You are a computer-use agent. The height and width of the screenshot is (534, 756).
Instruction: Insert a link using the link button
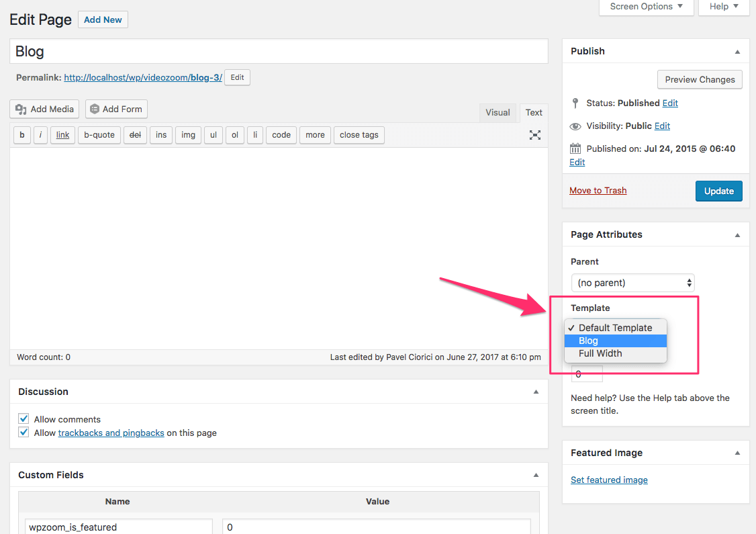point(62,135)
